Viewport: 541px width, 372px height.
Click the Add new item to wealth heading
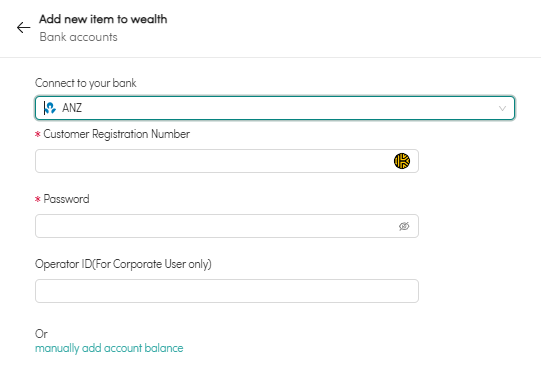(103, 19)
